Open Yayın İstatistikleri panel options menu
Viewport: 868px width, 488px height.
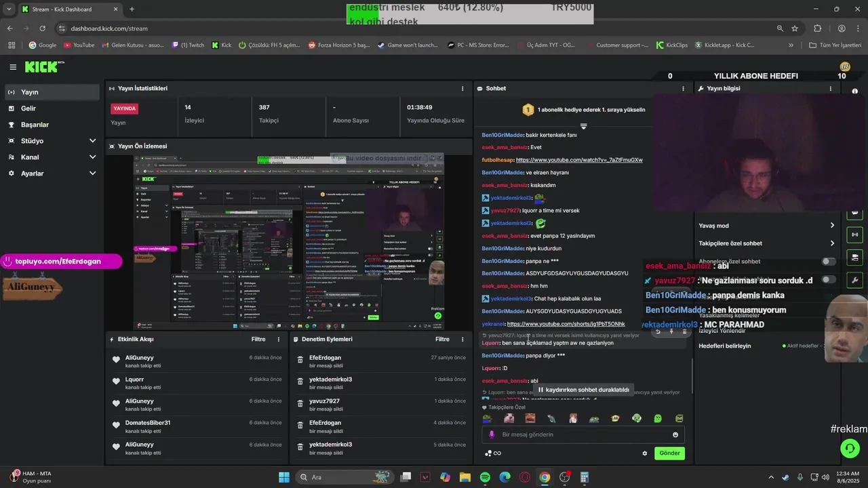[x=462, y=89]
